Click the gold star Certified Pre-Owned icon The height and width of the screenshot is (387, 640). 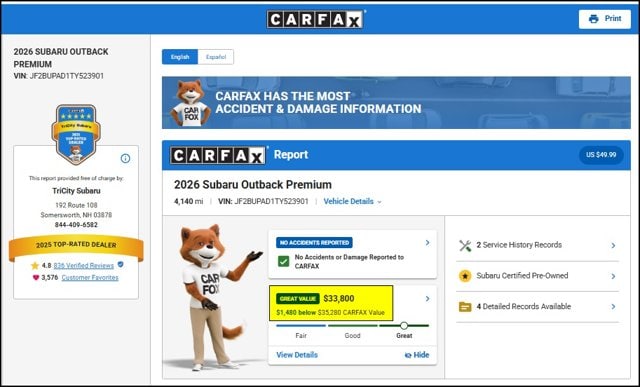pos(465,276)
